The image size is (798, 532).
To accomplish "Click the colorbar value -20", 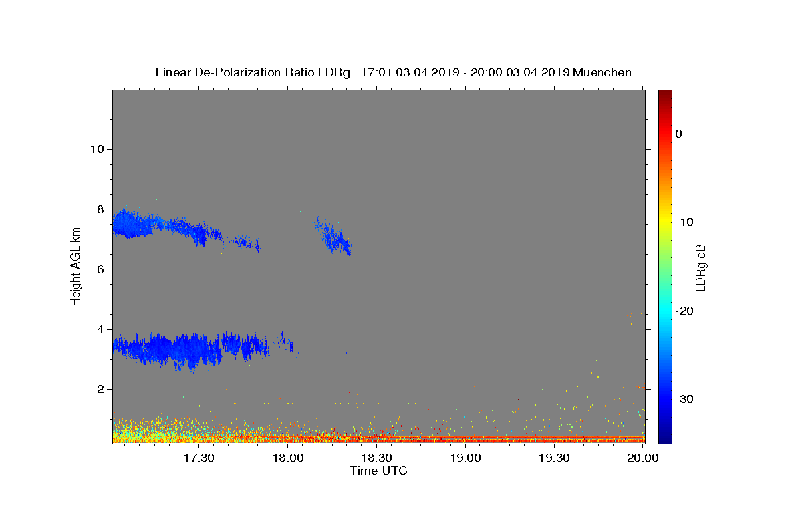I will 684,311.
